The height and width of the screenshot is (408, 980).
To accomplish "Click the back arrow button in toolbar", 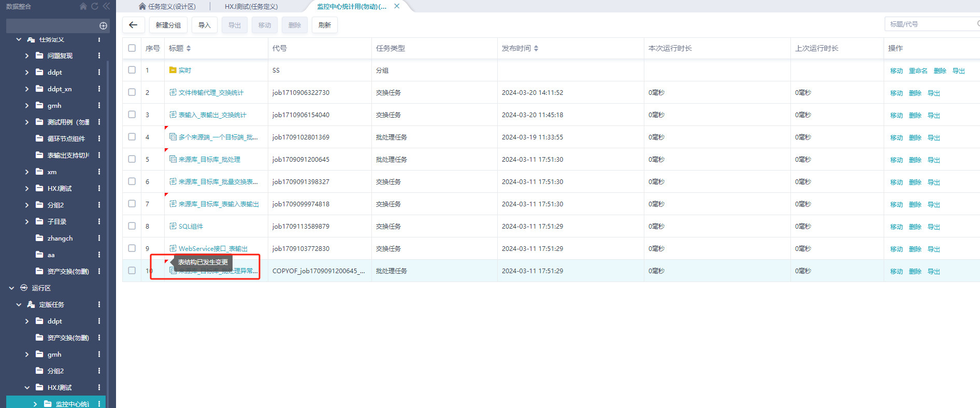I will click(x=133, y=25).
